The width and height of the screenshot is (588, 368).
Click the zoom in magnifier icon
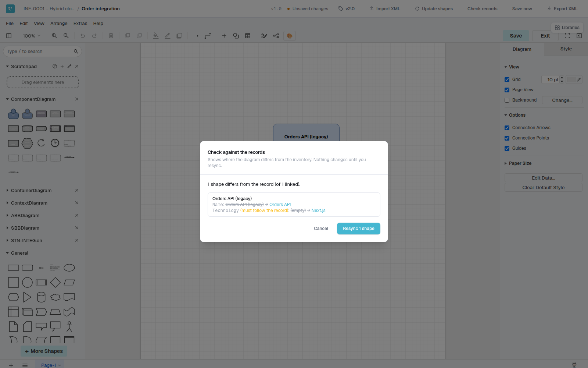coord(54,36)
